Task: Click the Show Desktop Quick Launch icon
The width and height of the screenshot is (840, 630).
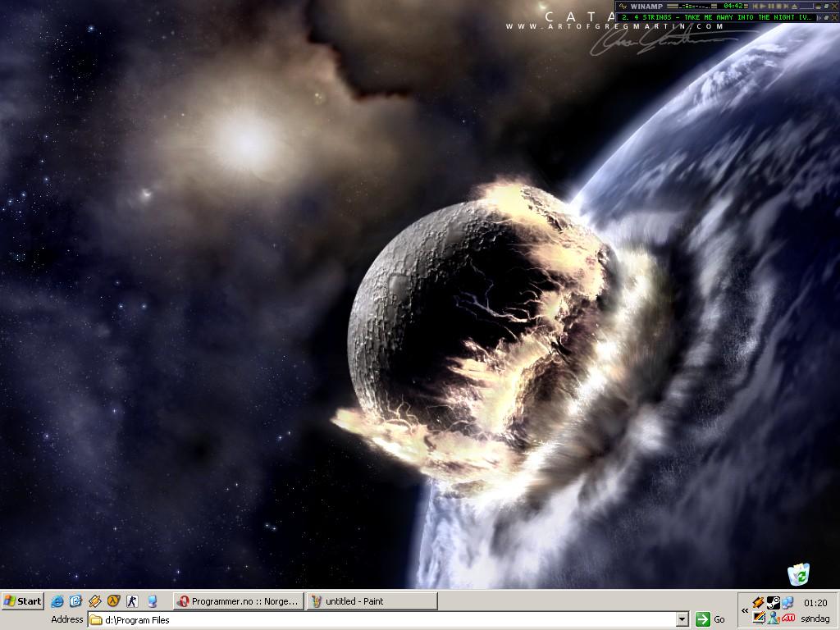Action: point(152,601)
